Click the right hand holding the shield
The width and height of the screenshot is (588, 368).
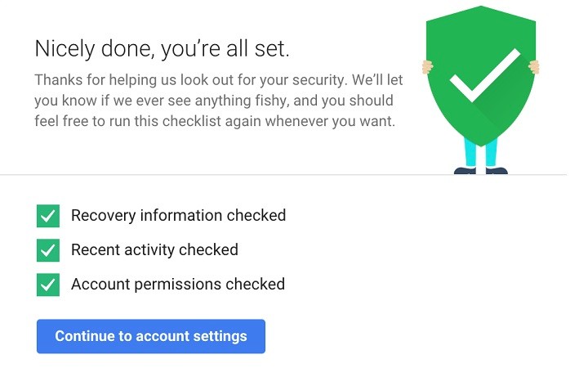tap(534, 66)
